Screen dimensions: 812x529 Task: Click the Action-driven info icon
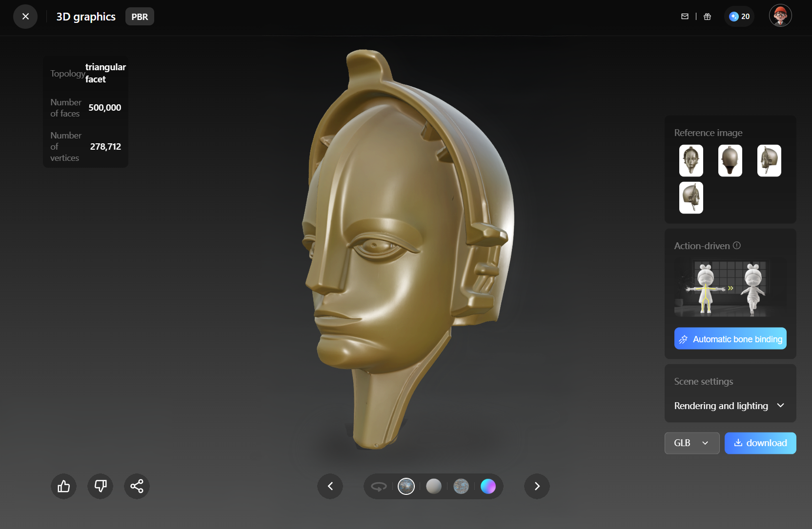pyautogui.click(x=737, y=246)
